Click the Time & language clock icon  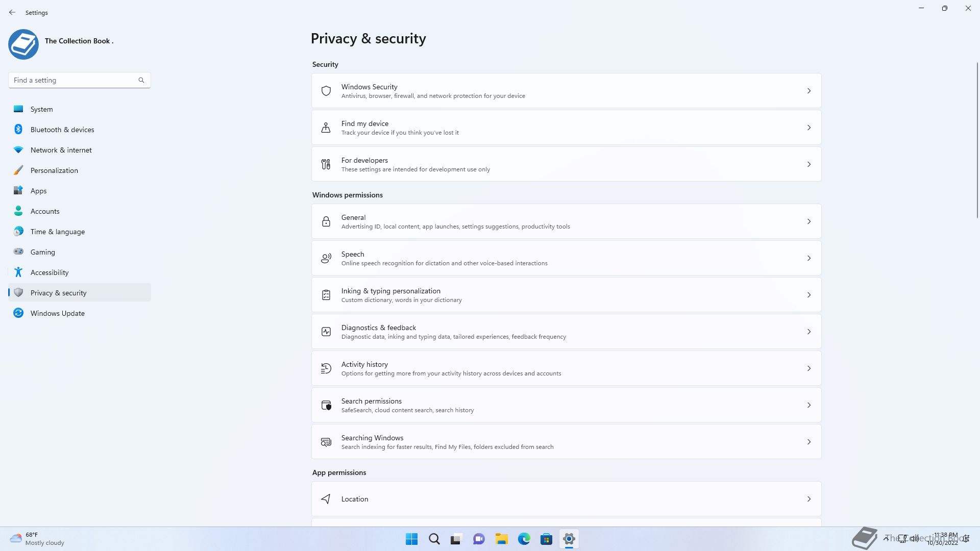[18, 231]
